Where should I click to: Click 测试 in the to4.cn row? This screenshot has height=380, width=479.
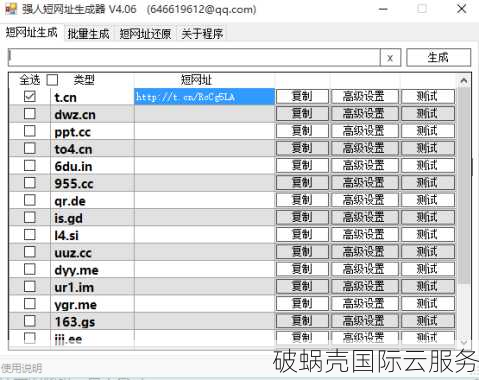(x=428, y=149)
